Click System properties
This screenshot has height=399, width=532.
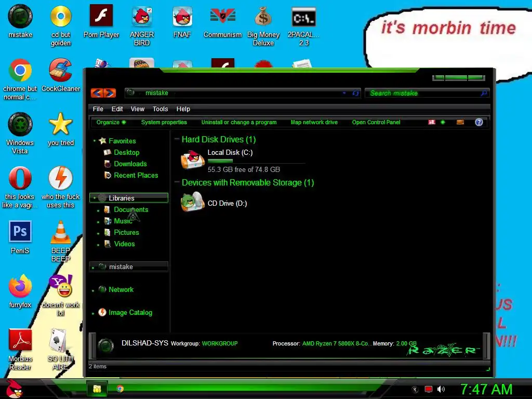click(x=164, y=122)
